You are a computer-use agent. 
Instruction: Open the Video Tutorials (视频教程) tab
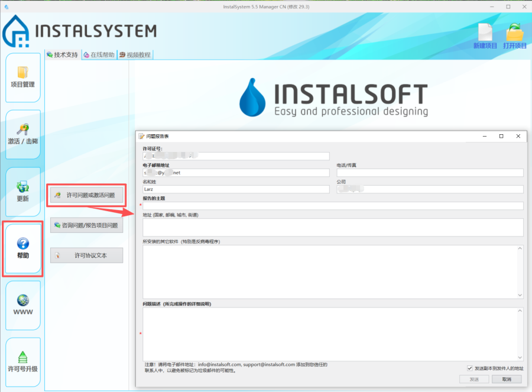click(135, 55)
